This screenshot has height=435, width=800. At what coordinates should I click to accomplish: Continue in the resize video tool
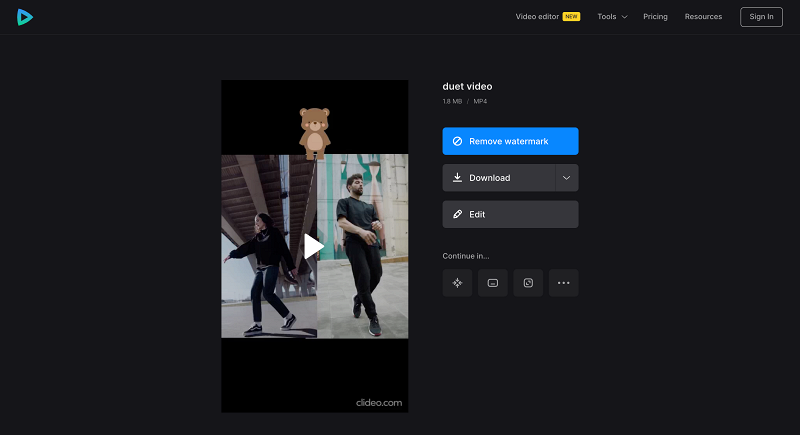tap(528, 283)
